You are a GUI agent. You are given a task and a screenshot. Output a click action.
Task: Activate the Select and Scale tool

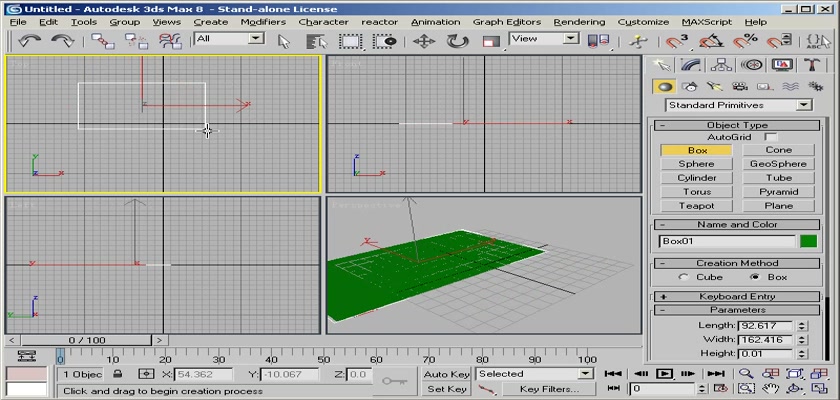[x=490, y=42]
